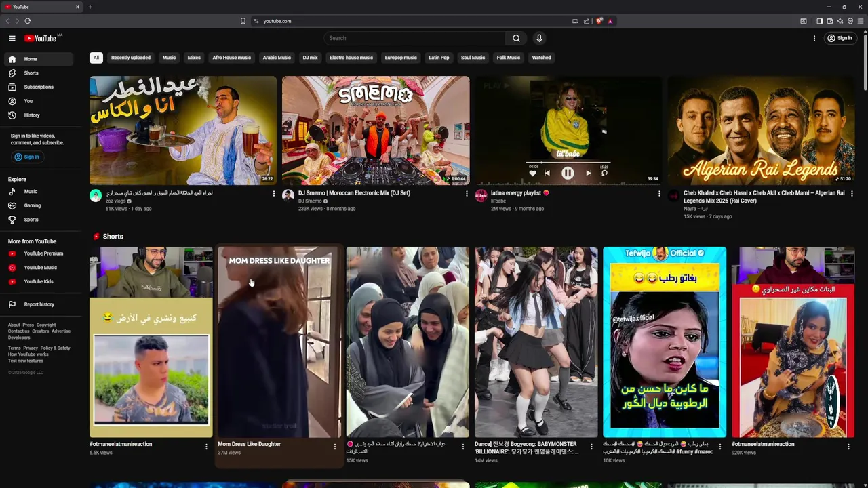The image size is (868, 488).
Task: Open options menu for zoz vlogs video
Action: (x=274, y=194)
